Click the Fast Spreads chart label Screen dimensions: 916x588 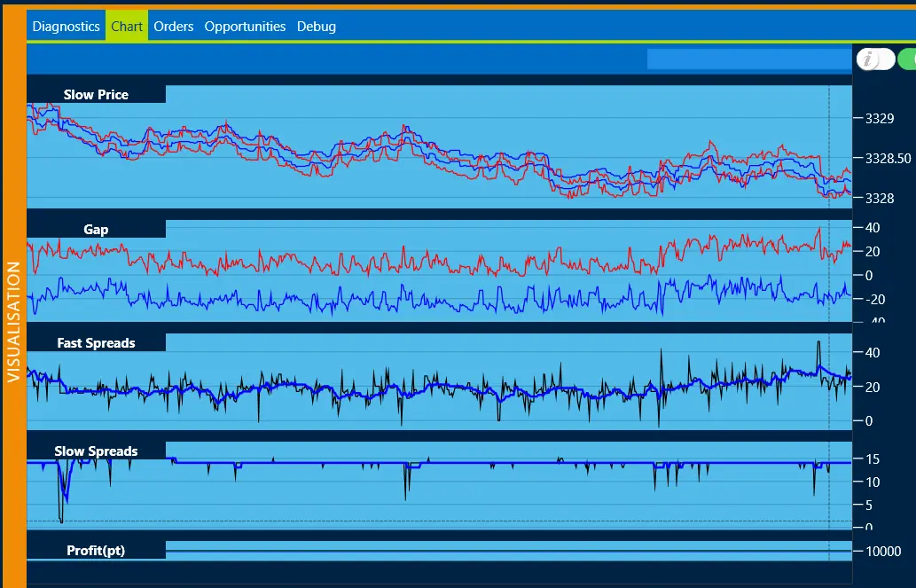96,343
